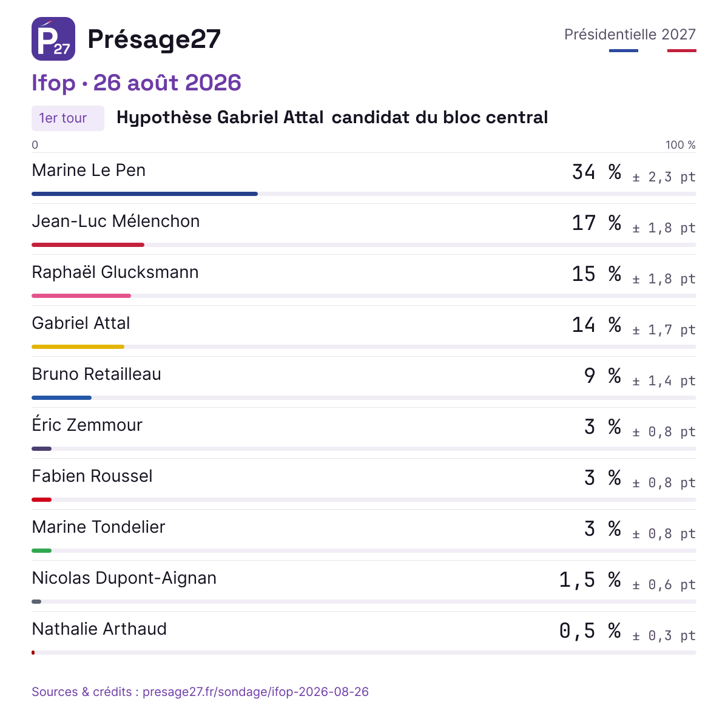Click Marine Le Pen's dark blue bar
This screenshot has height=716, width=728.
click(144, 194)
